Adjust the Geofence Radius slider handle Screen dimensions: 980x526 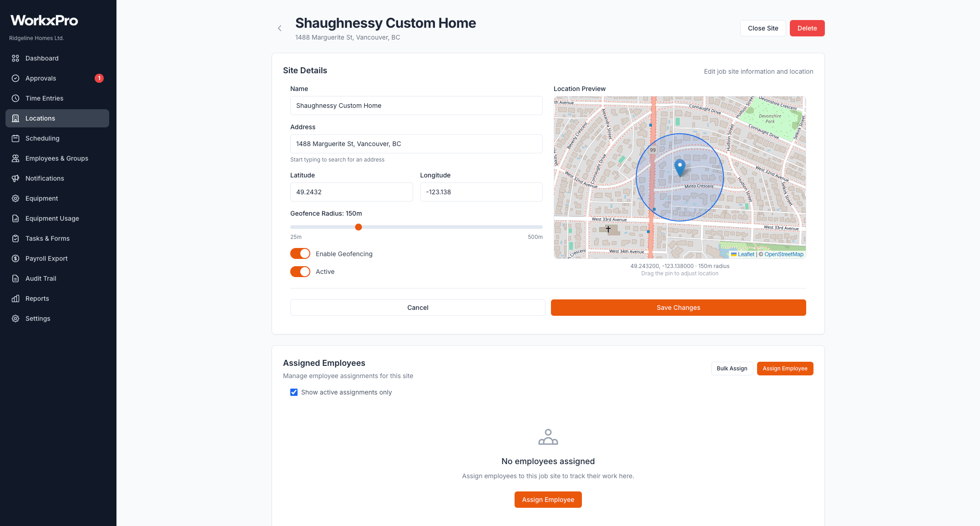(x=359, y=227)
